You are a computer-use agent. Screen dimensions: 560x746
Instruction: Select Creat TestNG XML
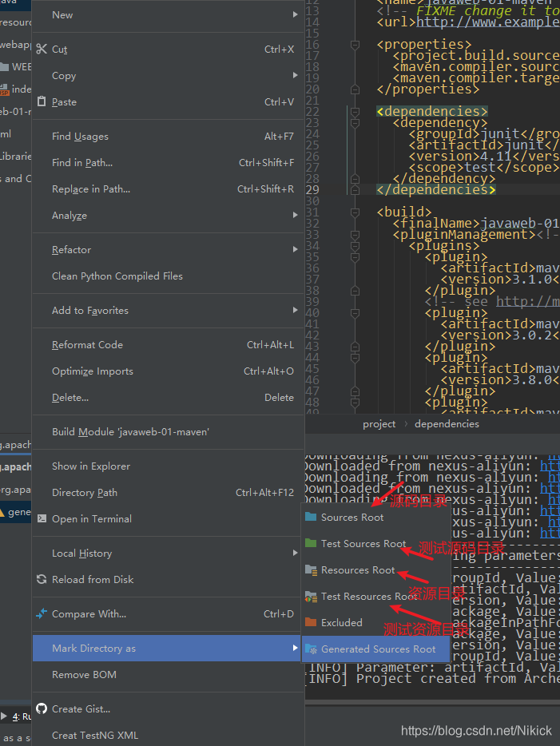(168, 735)
